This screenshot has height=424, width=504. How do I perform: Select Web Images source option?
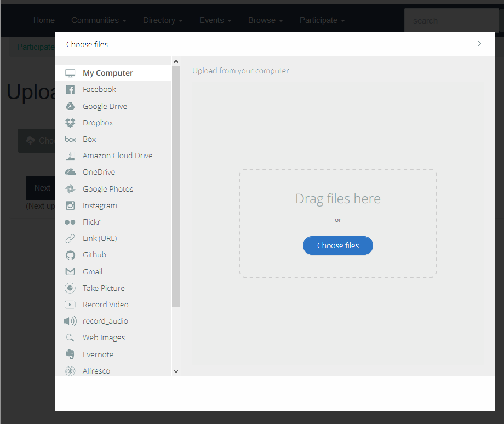tap(113, 337)
